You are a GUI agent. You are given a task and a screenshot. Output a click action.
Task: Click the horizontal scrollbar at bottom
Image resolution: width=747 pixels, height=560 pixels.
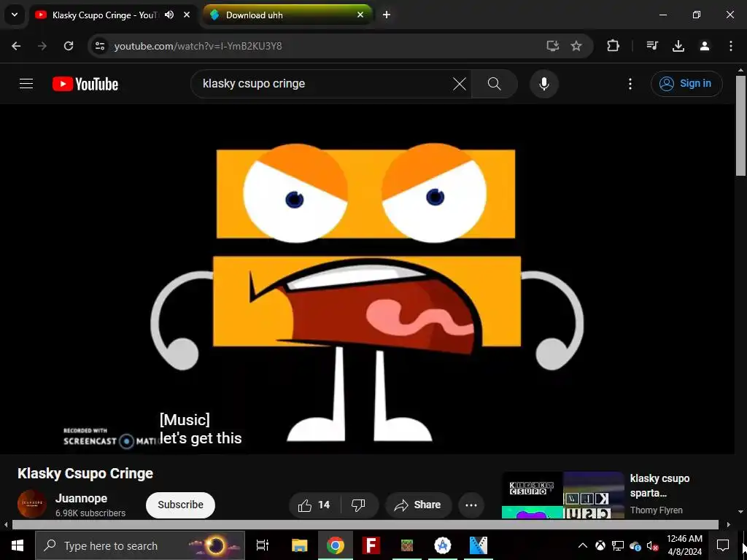click(365, 525)
